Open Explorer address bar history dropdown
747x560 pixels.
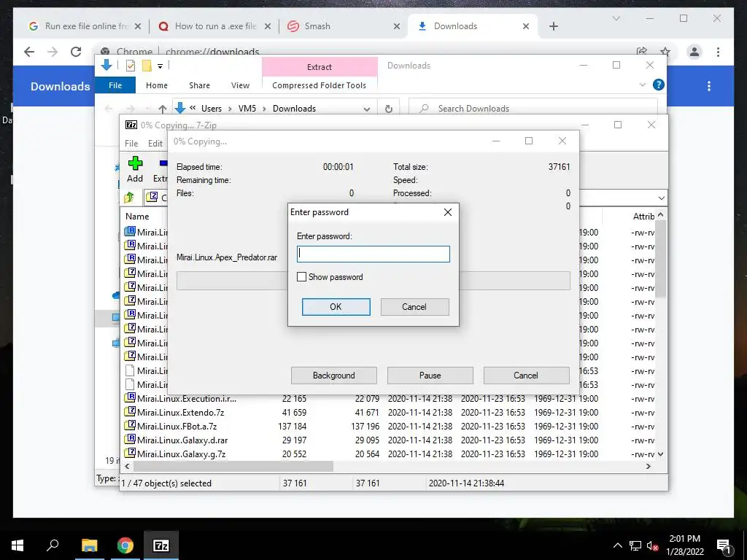[x=367, y=109]
